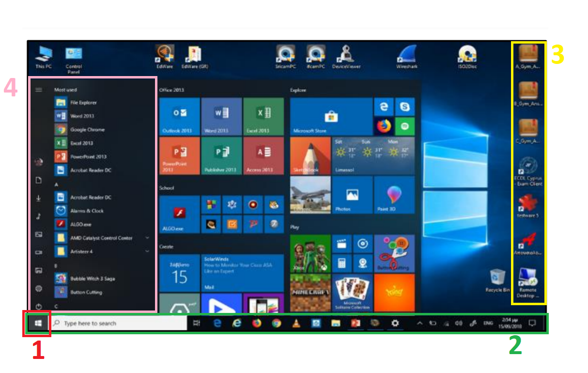Show hidden system tray icons
The height and width of the screenshot is (373, 588).
pyautogui.click(x=419, y=323)
